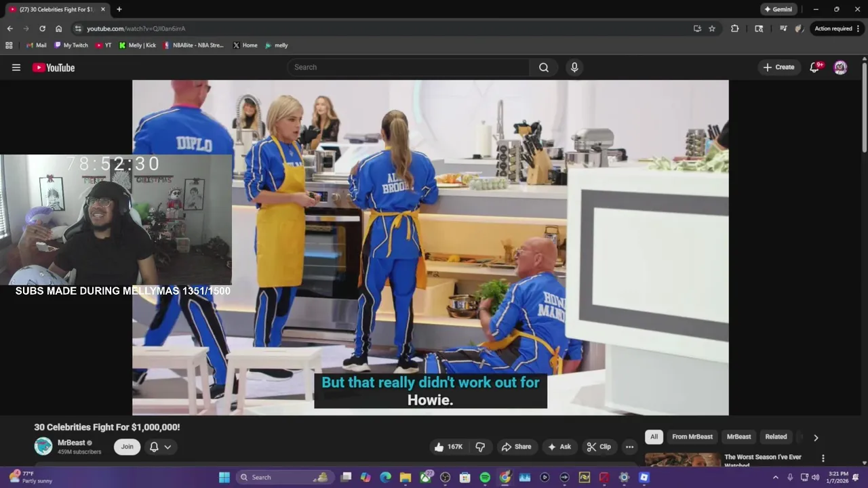Viewport: 868px width, 488px height.
Task: Open Gemini in Chrome
Action: click(778, 9)
